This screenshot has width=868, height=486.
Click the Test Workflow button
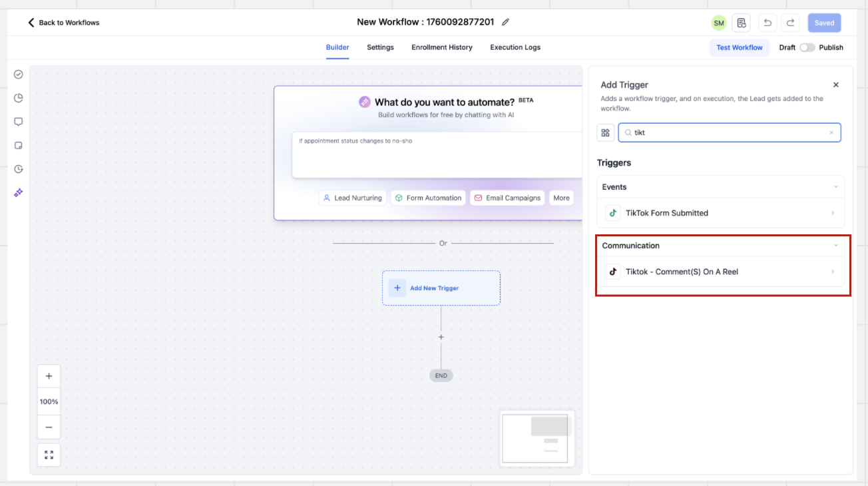tap(739, 47)
